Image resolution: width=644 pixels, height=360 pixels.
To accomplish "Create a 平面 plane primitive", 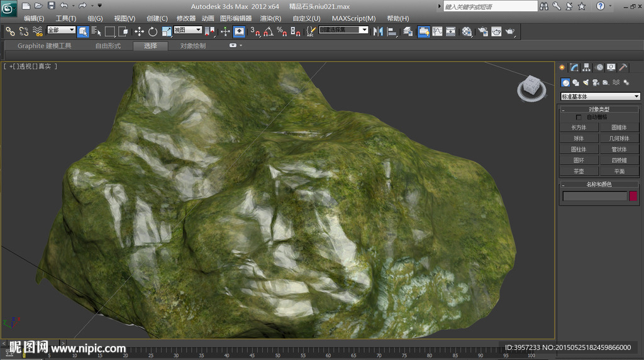I will 619,171.
